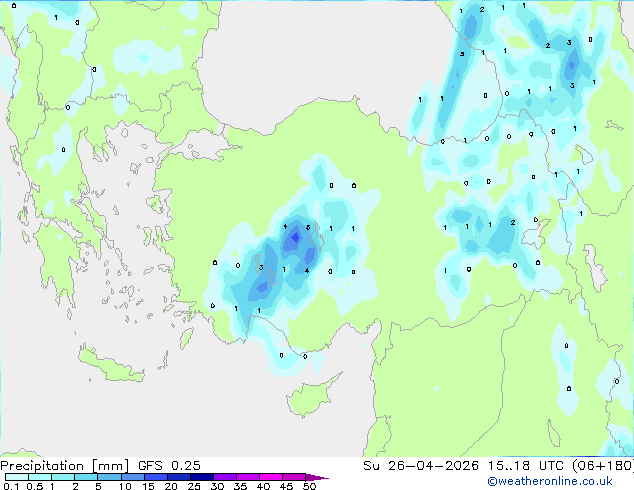Pick the 10–15 mm legend color box
The height and width of the screenshot is (490, 634).
[x=133, y=477]
